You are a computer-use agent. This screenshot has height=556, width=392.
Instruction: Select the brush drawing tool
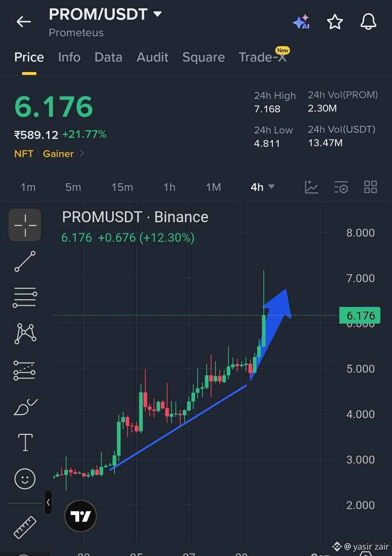click(25, 407)
